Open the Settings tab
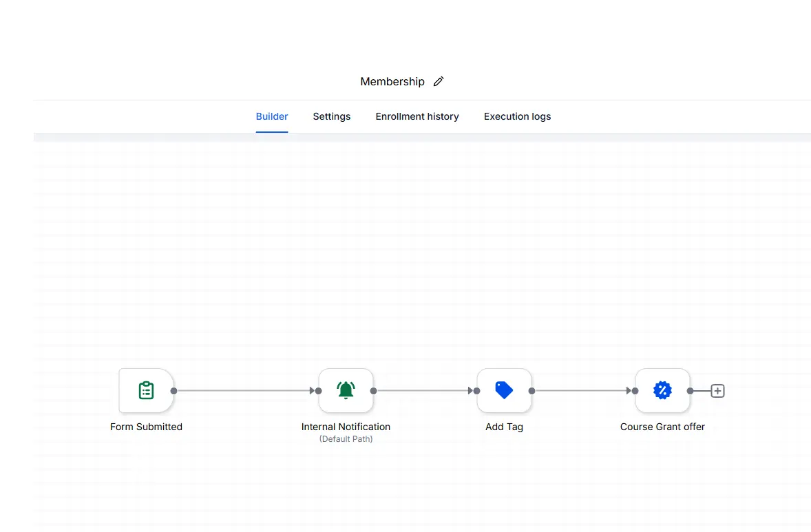811x532 pixels. click(x=332, y=116)
